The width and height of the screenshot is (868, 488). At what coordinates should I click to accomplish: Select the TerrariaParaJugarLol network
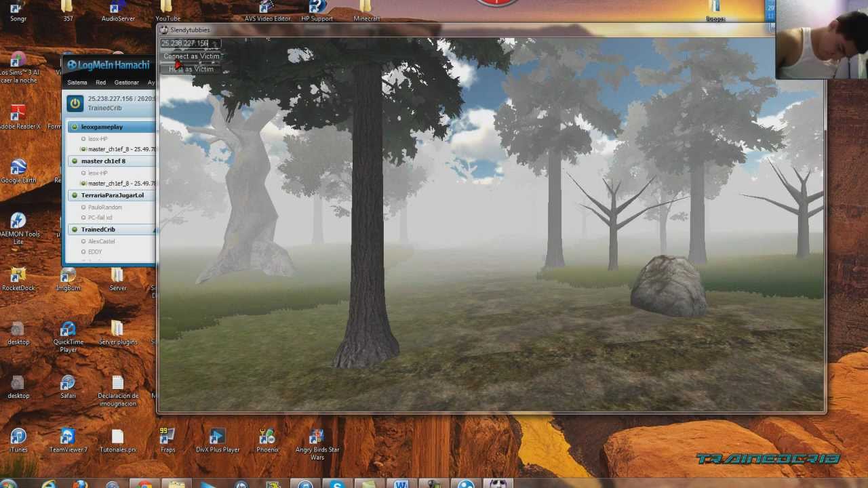(111, 195)
